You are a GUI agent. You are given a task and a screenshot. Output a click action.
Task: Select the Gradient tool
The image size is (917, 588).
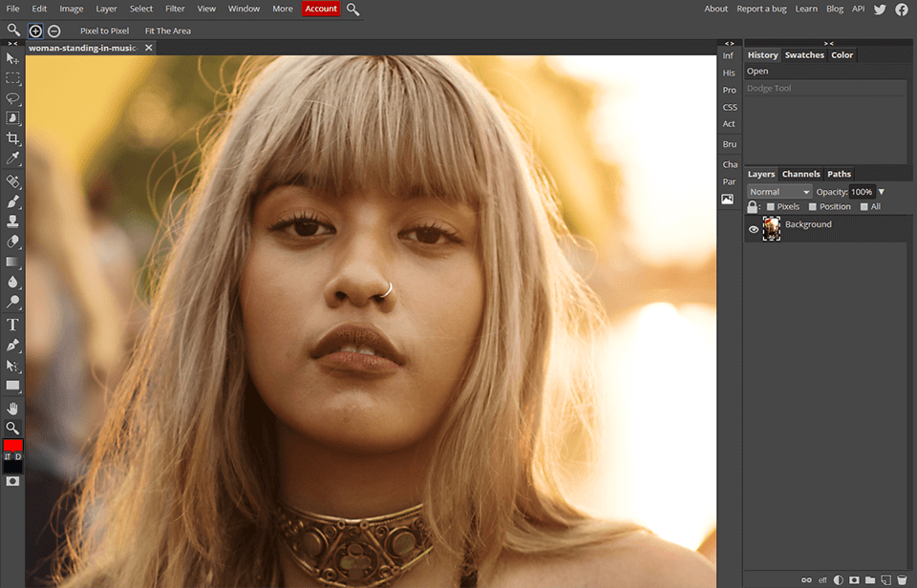[12, 262]
